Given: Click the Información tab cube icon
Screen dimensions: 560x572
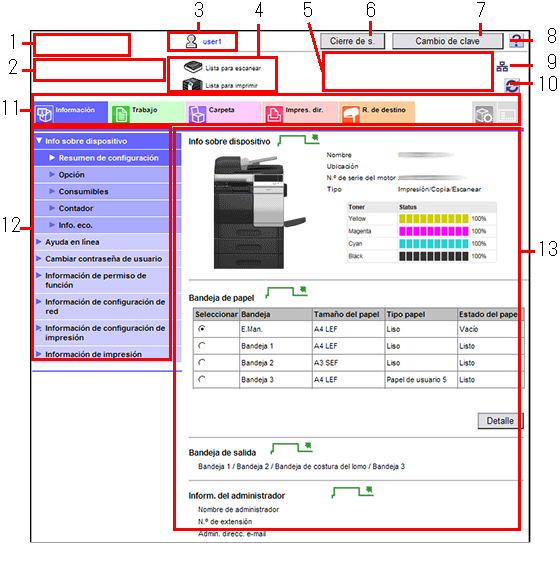Looking at the screenshot, I should (x=44, y=114).
